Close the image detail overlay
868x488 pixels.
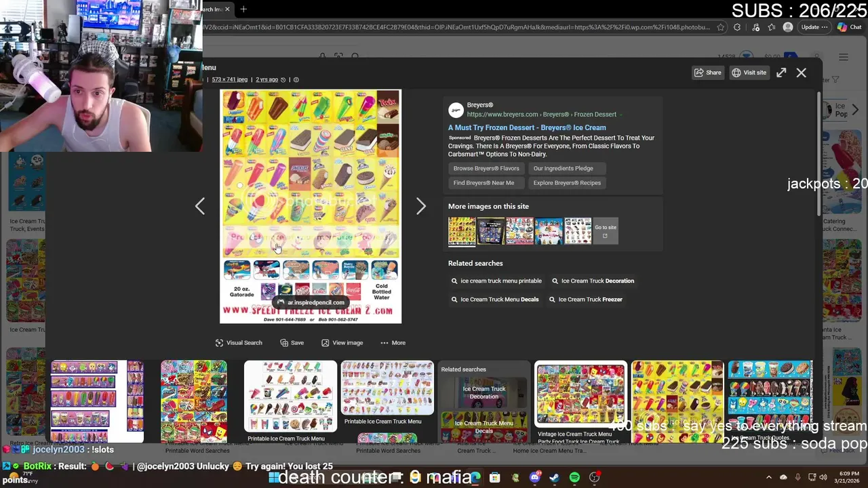pos(801,73)
